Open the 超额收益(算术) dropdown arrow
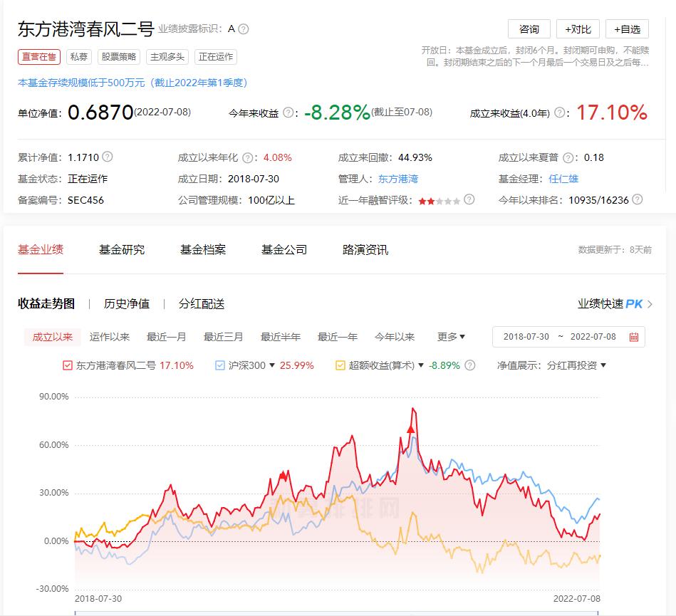Screen dimensions: 676x616 click(421, 365)
